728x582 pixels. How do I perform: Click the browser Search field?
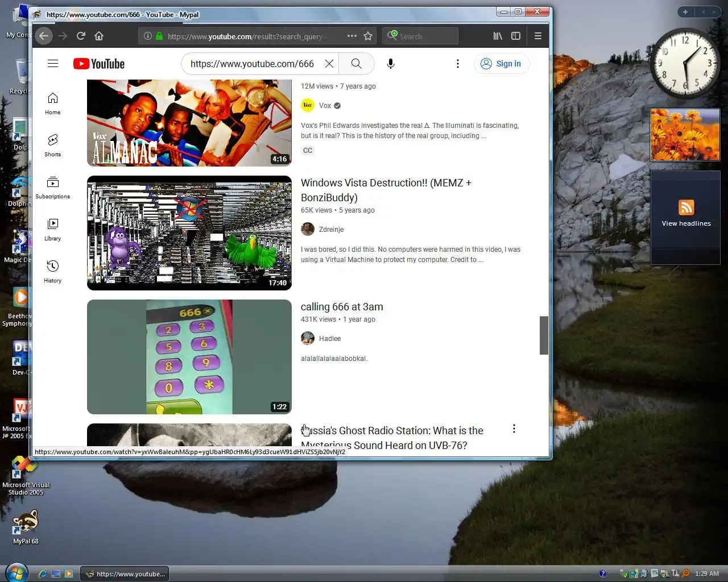[420, 36]
